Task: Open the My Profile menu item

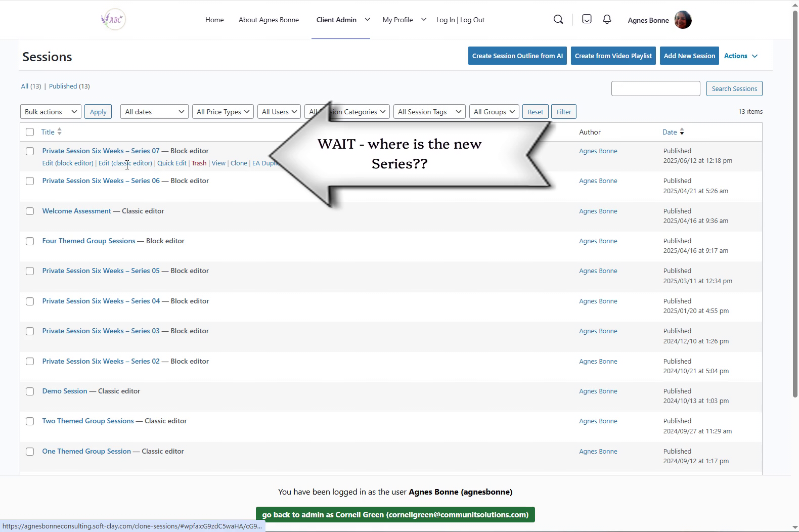Action: (397, 20)
